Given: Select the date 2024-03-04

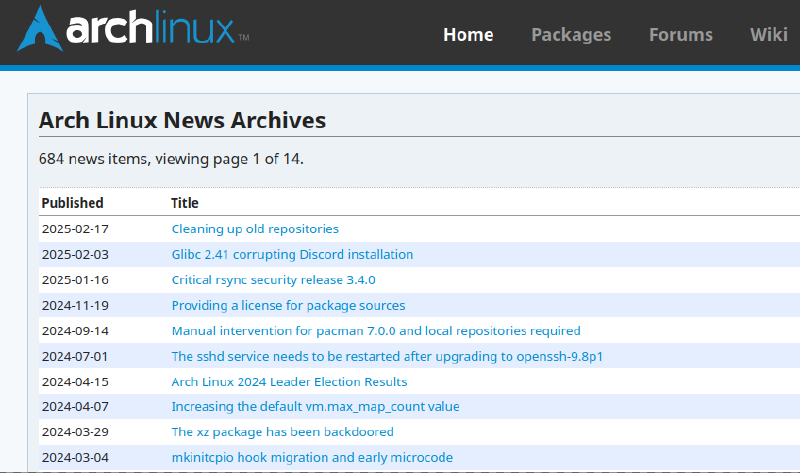Looking at the screenshot, I should [76, 458].
